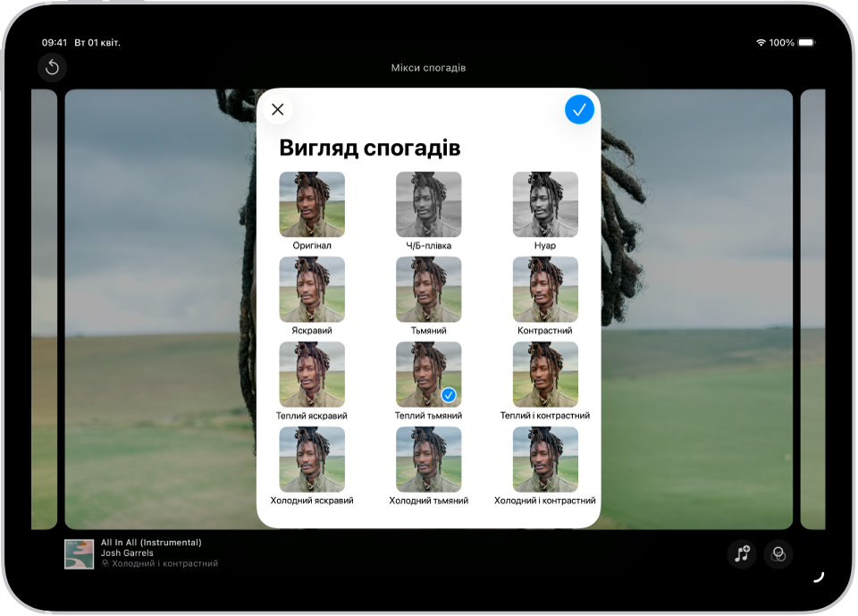Viewport: 858px width, 616px height.
Task: Choose the Ч/Б-плівка look thumbnail
Action: coord(428,204)
